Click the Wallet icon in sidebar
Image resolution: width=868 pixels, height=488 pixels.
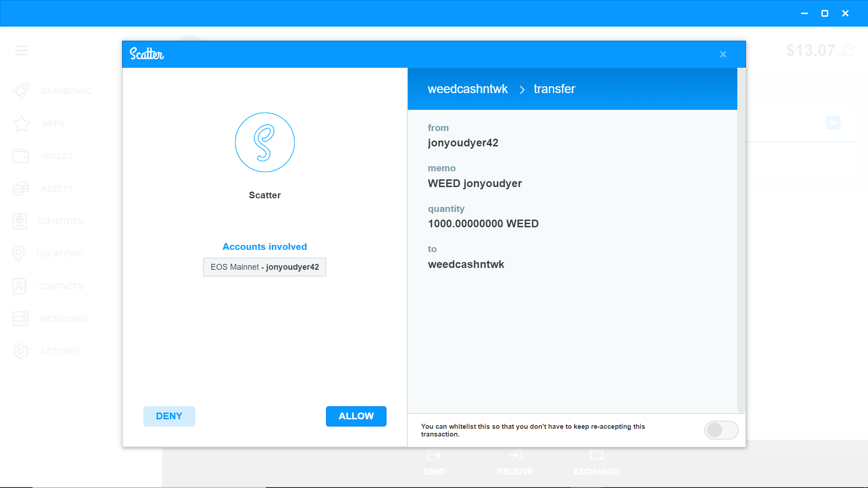21,156
